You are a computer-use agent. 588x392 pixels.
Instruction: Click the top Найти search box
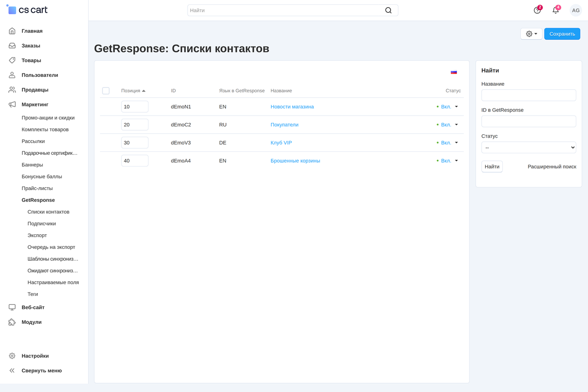pos(293,10)
